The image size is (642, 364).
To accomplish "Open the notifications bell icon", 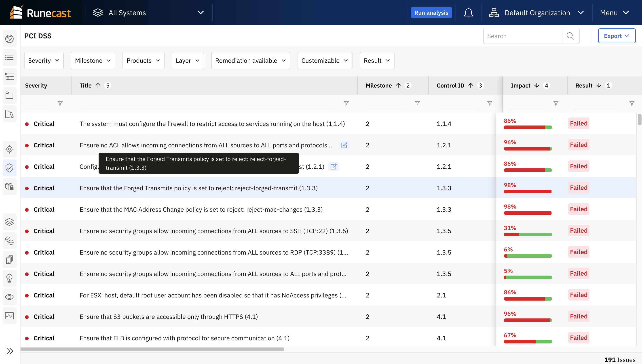I will click(x=469, y=12).
